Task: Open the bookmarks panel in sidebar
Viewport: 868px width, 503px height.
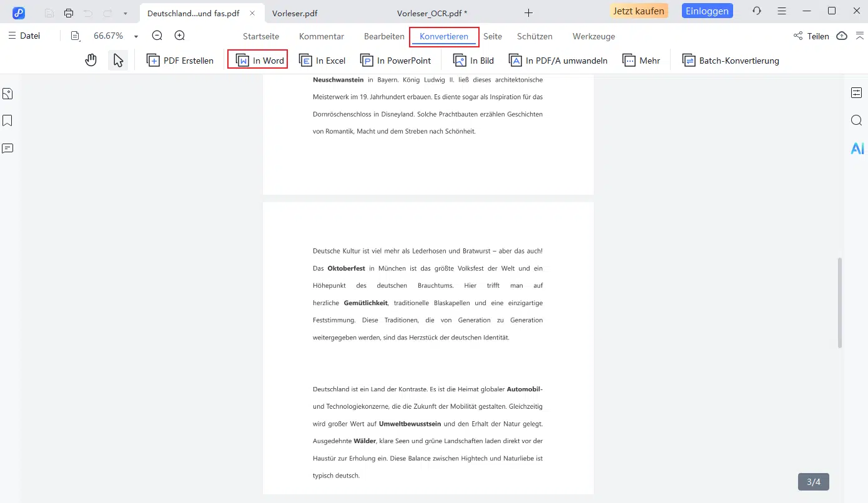Action: (x=7, y=120)
